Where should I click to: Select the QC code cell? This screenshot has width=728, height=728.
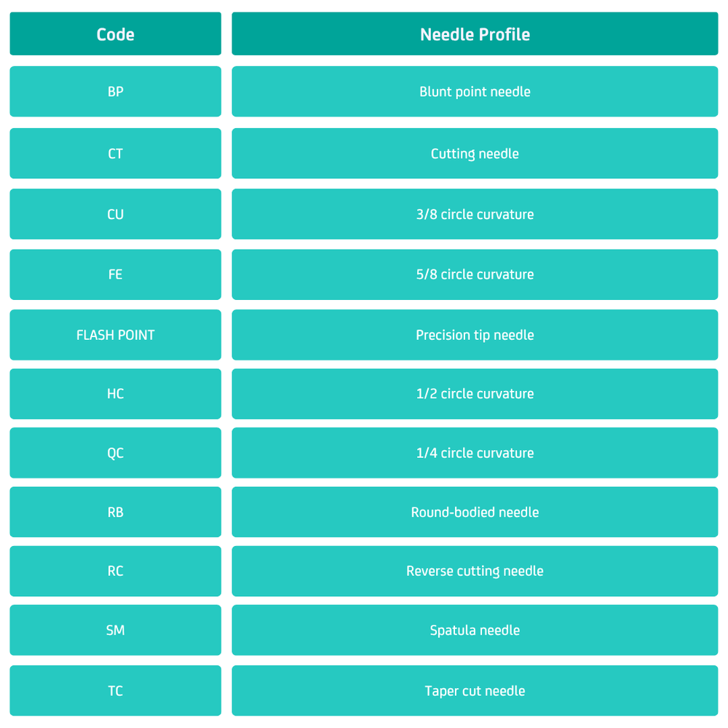115,453
